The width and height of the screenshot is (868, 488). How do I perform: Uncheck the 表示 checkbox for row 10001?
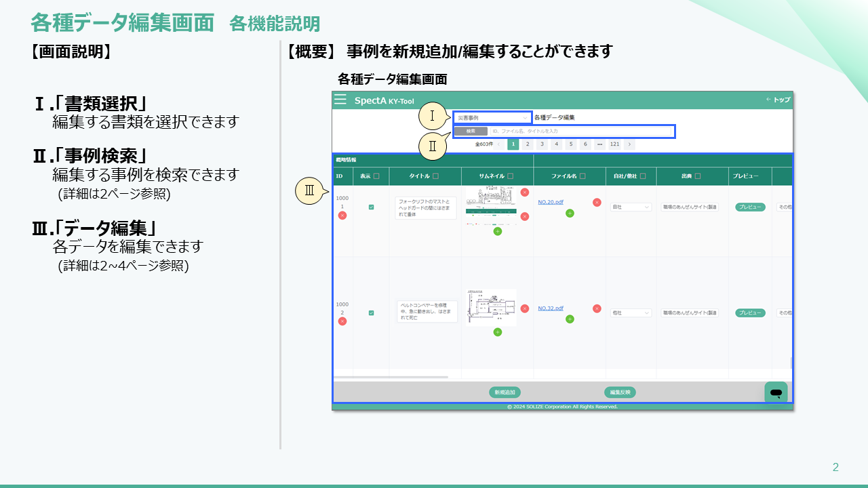click(371, 207)
